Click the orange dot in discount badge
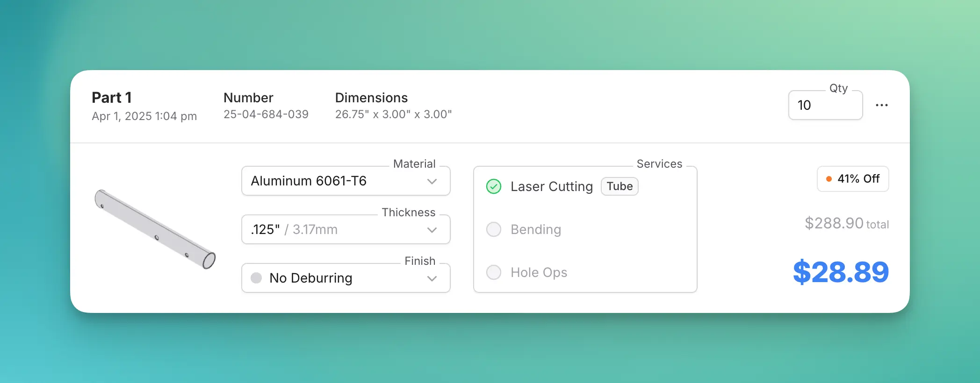Viewport: 980px width, 383px height. (829, 179)
